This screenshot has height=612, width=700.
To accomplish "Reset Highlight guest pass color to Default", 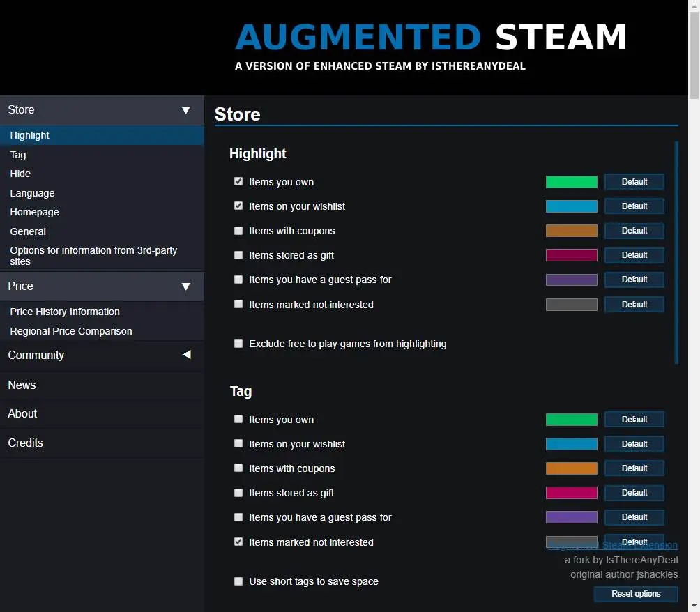I will [634, 280].
